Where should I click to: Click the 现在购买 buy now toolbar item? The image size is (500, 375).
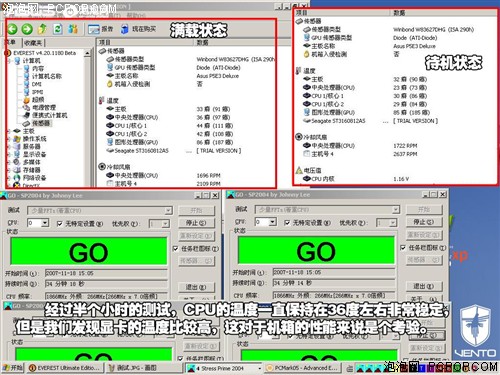138,29
